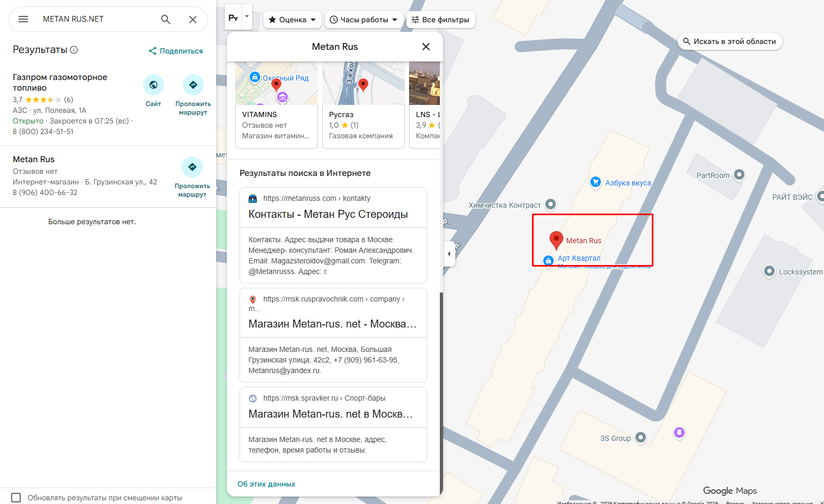This screenshot has height=504, width=824.
Task: Open Все фильтры panel
Action: [x=441, y=20]
